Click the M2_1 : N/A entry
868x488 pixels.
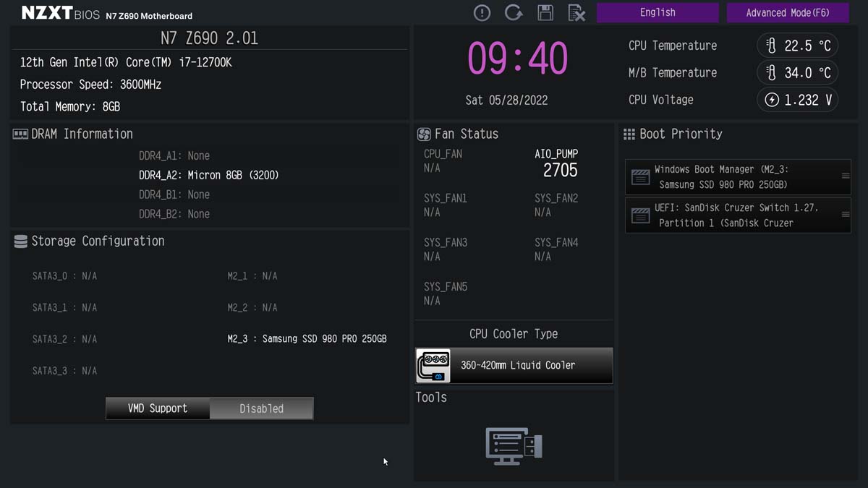pos(252,276)
